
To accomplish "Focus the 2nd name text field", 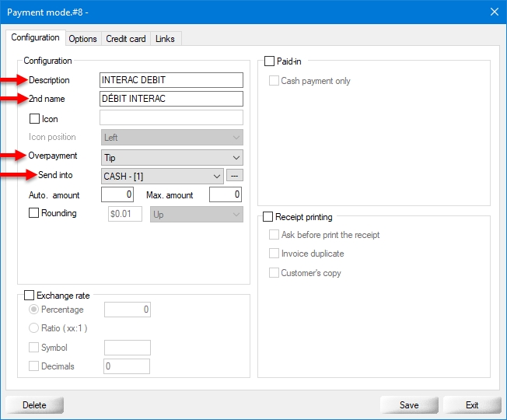I will (x=171, y=99).
